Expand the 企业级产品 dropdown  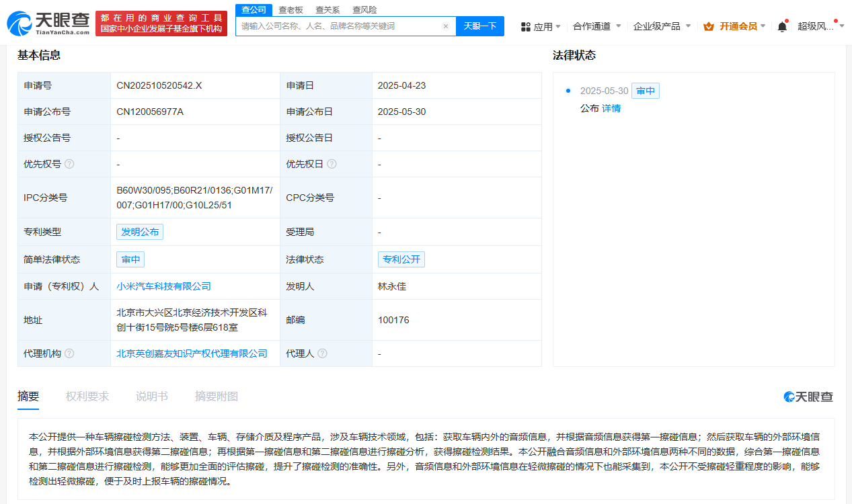coord(657,26)
